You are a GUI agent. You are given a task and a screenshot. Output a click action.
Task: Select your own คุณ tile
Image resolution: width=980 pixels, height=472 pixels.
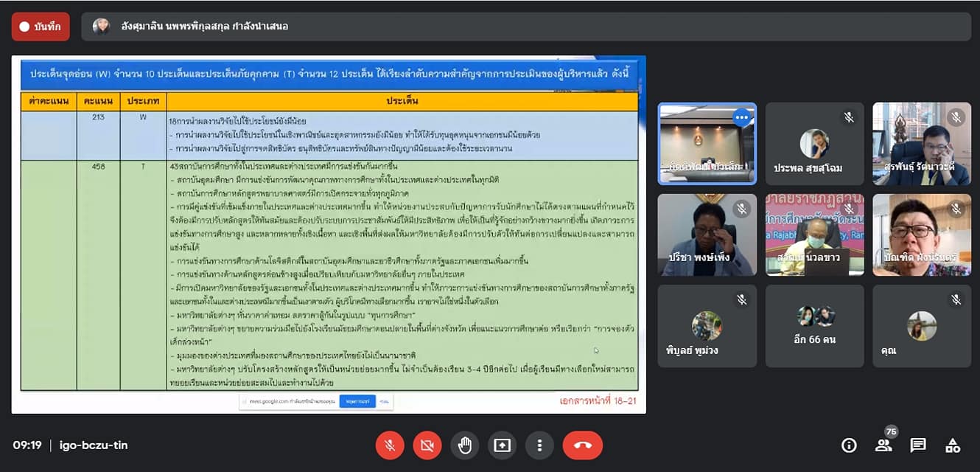922,326
